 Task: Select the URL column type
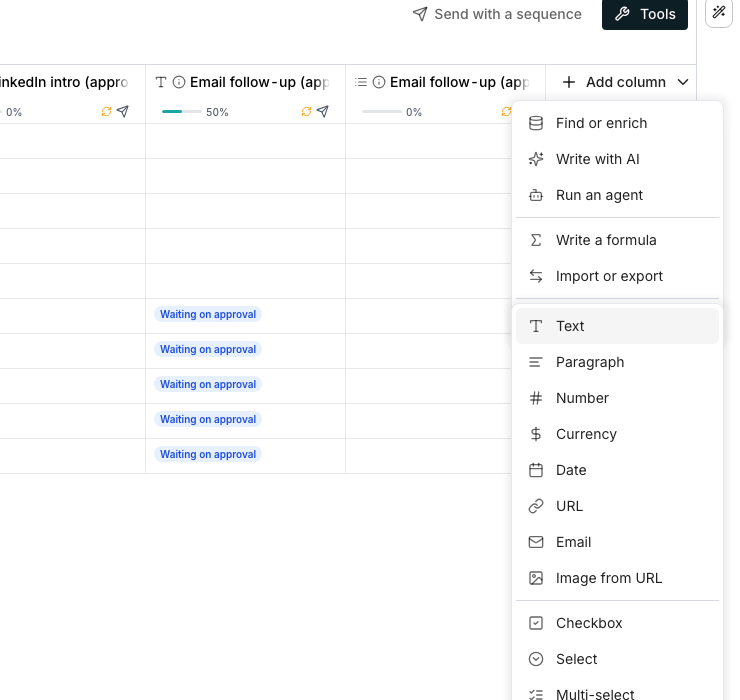617,506
